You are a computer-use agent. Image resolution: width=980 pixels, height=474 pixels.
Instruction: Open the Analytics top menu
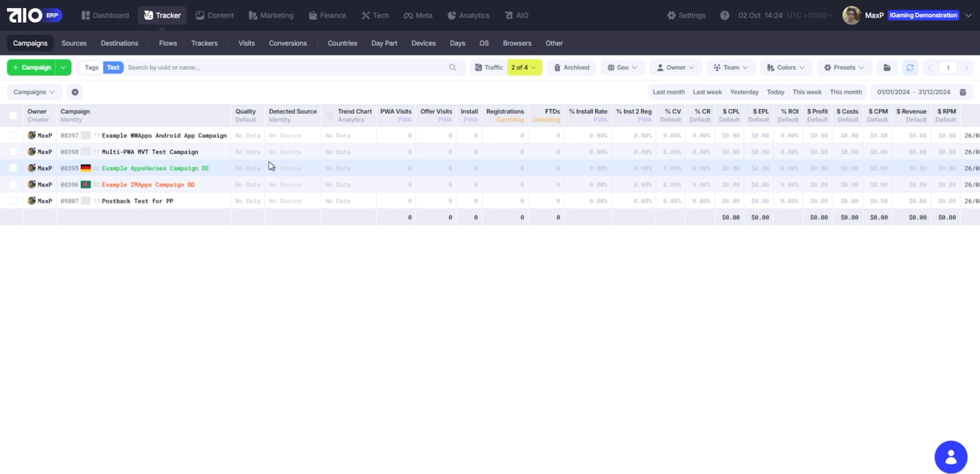tap(469, 15)
